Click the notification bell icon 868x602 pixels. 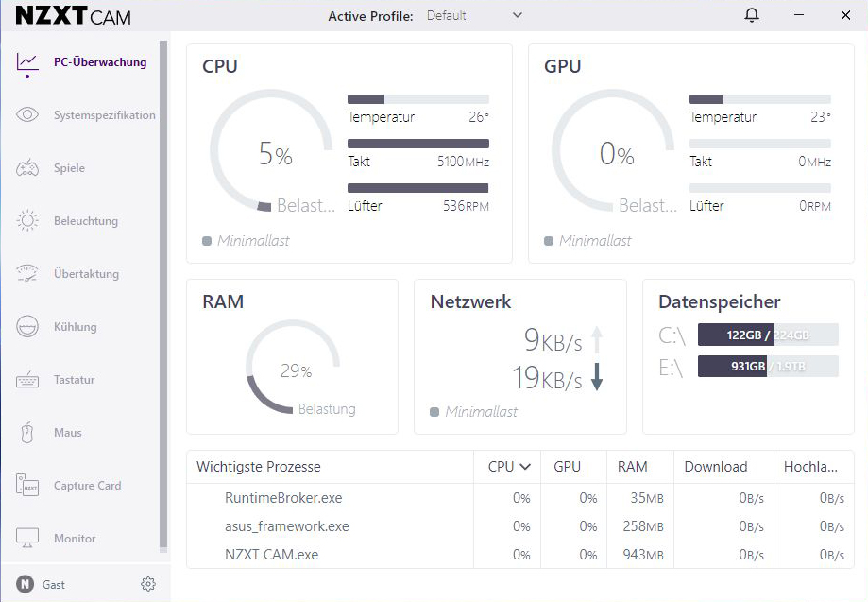752,15
